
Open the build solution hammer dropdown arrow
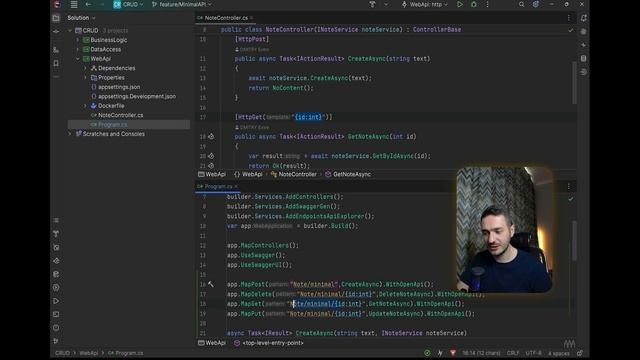click(x=386, y=4)
